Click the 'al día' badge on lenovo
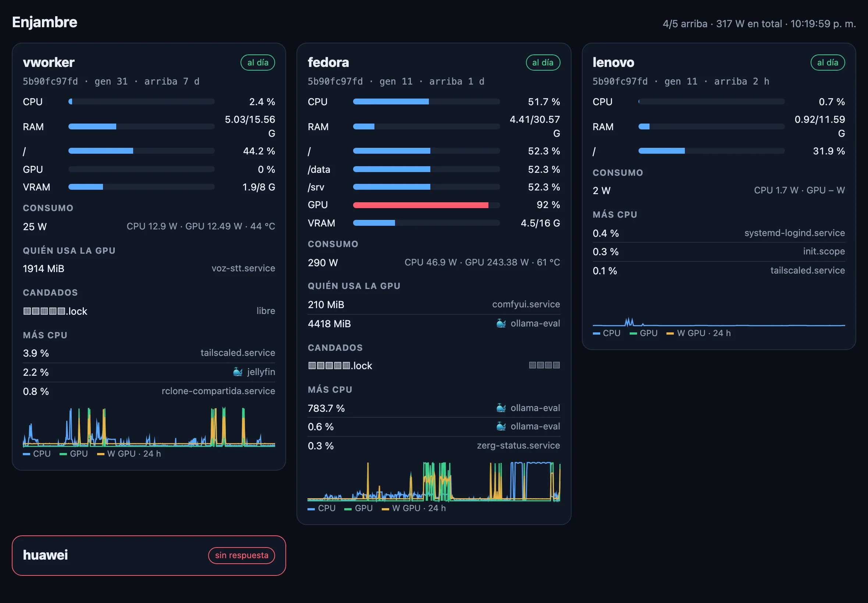The width and height of the screenshot is (868, 603). [x=828, y=63]
